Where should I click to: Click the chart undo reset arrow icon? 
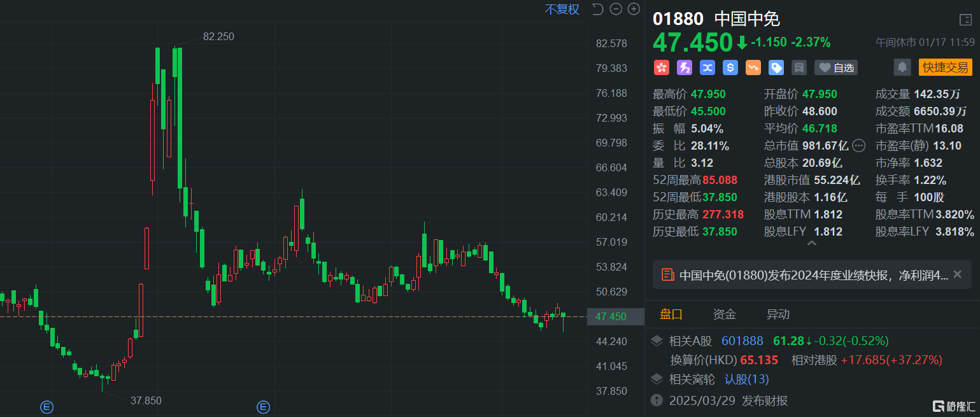pos(597,9)
